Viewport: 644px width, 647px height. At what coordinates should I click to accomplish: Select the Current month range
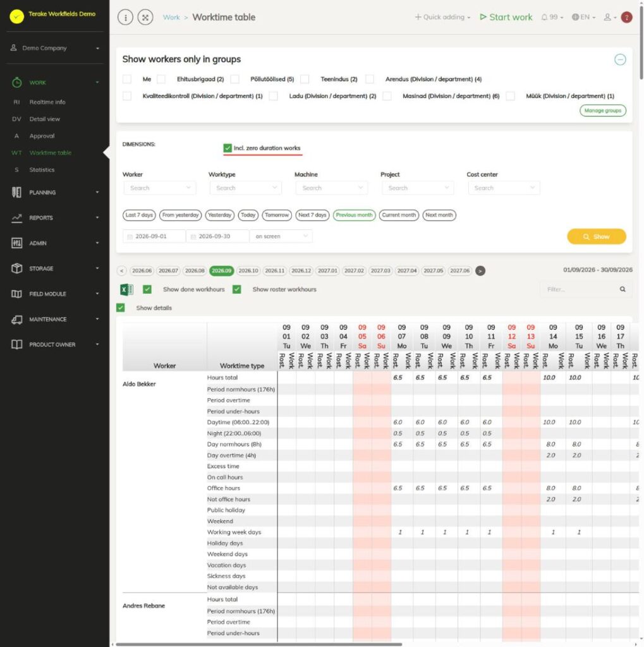click(399, 215)
